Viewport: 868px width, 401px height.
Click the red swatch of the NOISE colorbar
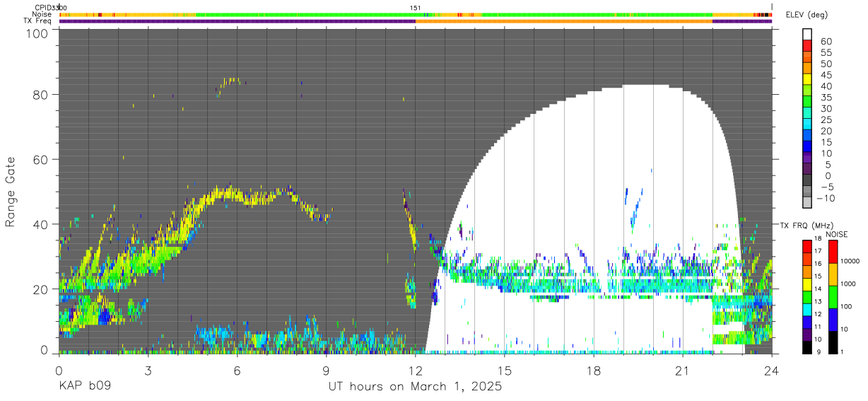coord(833,252)
